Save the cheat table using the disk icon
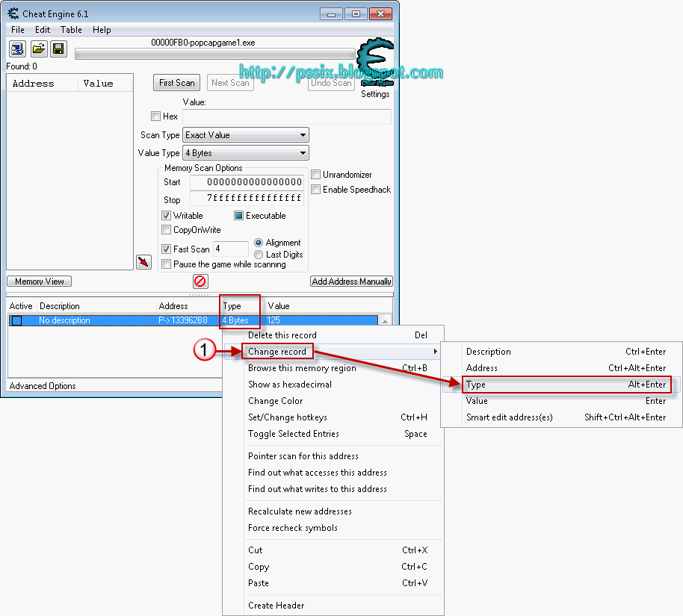This screenshot has height=616, width=683. [x=59, y=49]
